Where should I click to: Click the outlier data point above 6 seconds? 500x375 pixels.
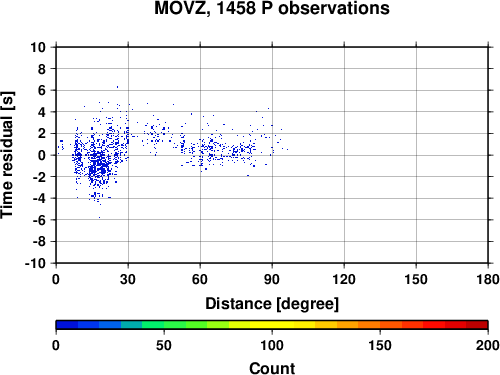(117, 87)
